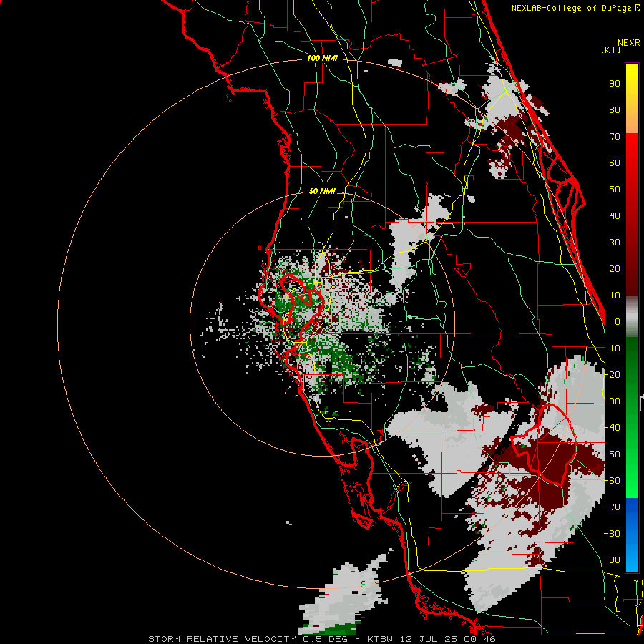Click the "-20" negative scale label
This screenshot has width=644, height=644.
tap(612, 374)
